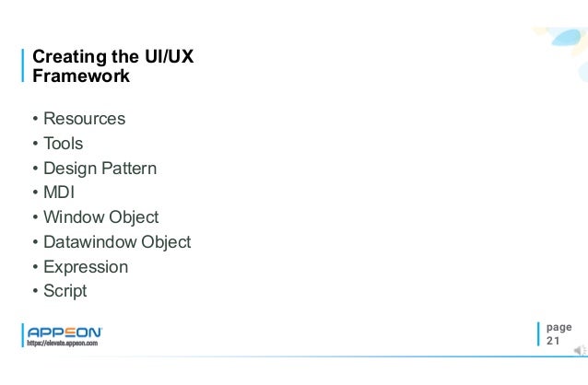Select the slide title Creating the UI/UX

112,58
